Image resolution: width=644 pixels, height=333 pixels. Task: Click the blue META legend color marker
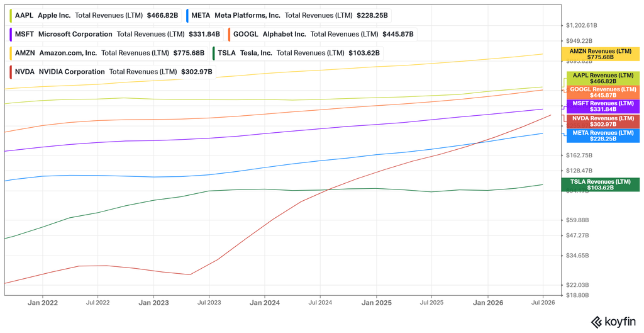click(187, 16)
